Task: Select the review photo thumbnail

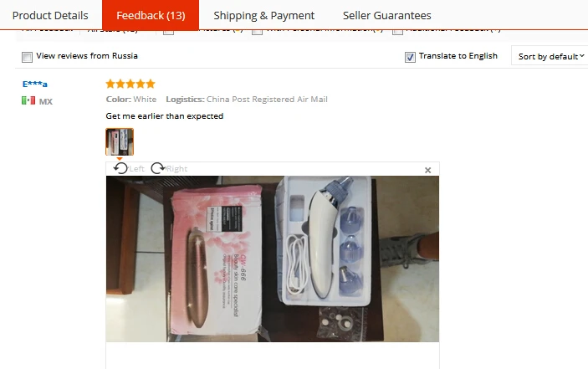Action: 120,141
